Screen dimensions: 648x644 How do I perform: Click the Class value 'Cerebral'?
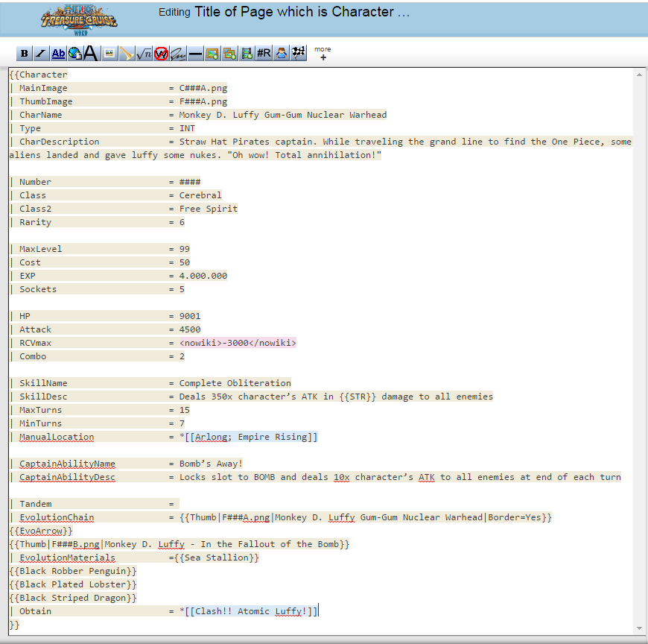pyautogui.click(x=200, y=195)
